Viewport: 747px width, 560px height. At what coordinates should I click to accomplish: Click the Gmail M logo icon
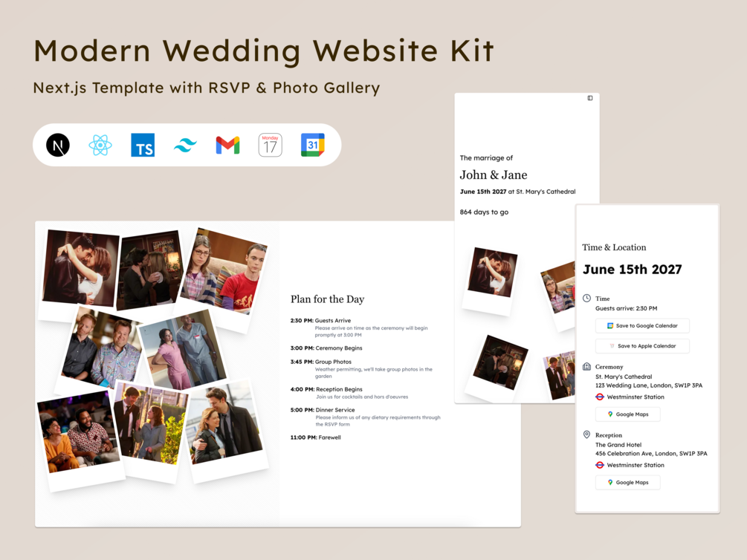tap(227, 146)
